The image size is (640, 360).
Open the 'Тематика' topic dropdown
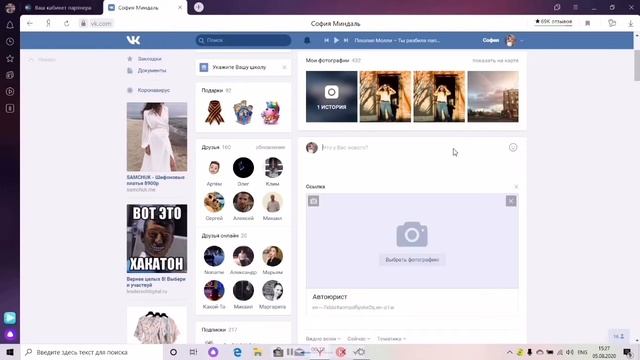pos(391,339)
